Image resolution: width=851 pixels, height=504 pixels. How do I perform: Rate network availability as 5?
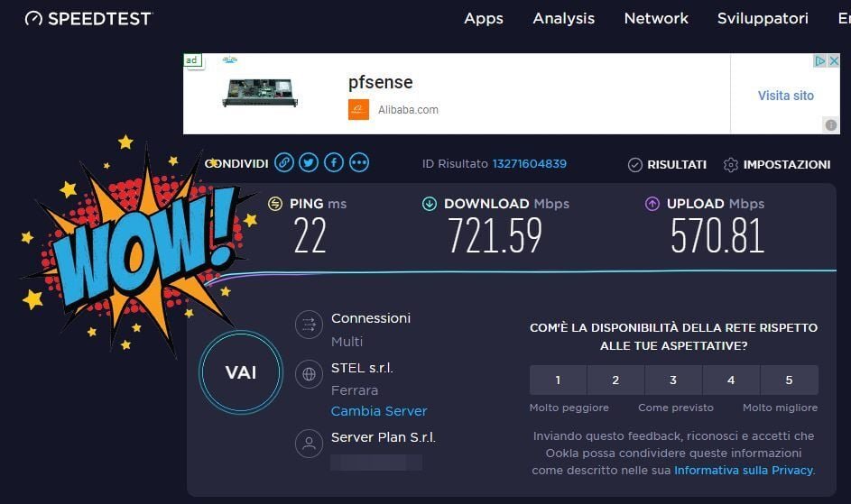point(789,380)
